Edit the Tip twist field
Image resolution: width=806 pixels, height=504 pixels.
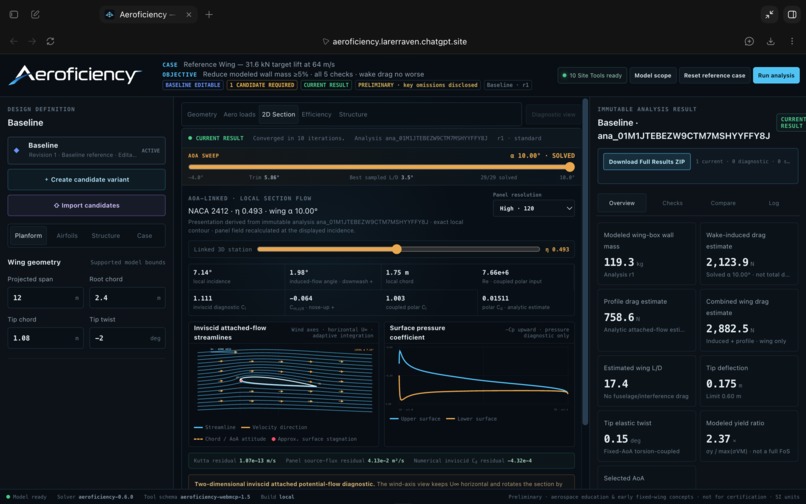pyautogui.click(x=127, y=338)
